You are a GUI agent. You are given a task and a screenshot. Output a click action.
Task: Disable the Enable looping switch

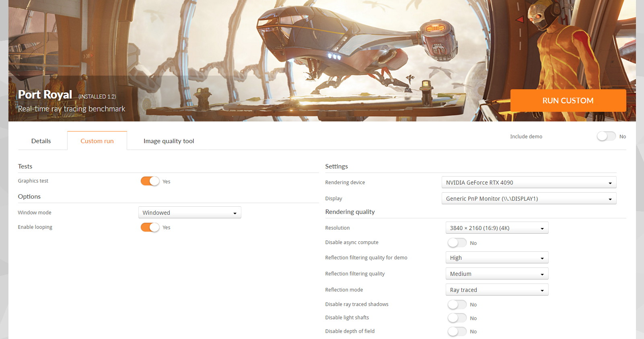click(150, 227)
